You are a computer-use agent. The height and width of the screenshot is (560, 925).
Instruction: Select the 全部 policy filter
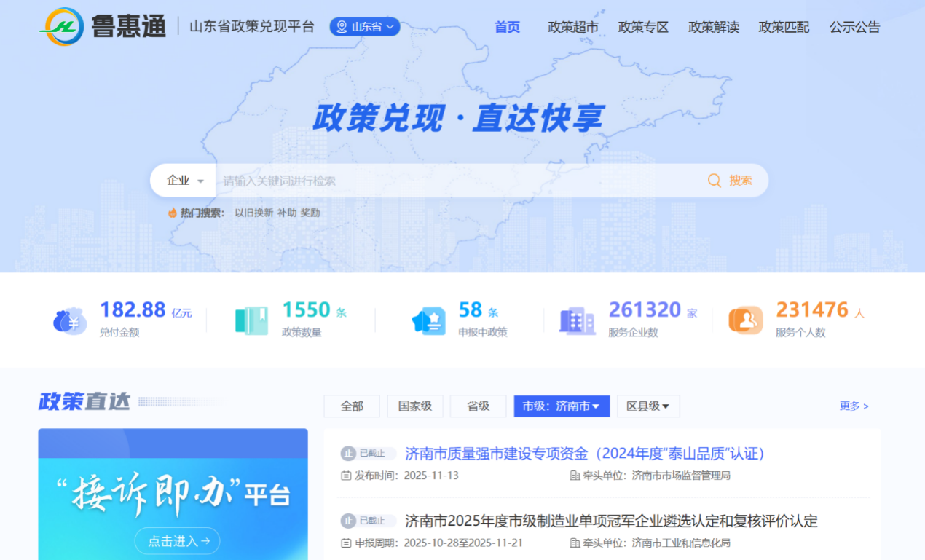pos(352,406)
